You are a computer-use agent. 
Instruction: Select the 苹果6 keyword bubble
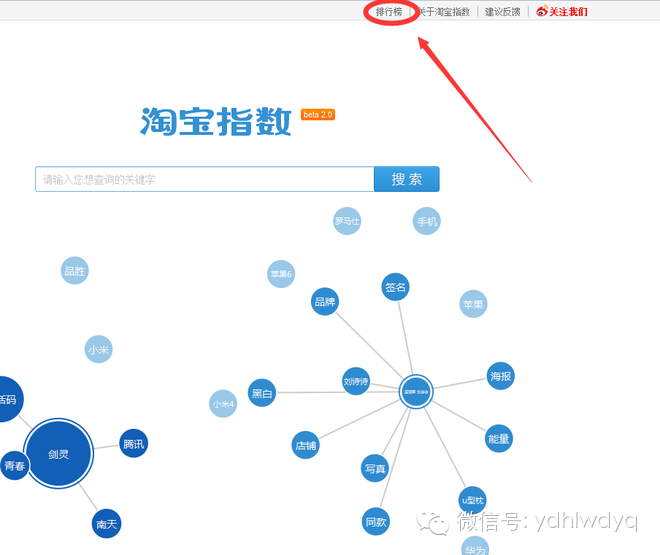tap(281, 274)
